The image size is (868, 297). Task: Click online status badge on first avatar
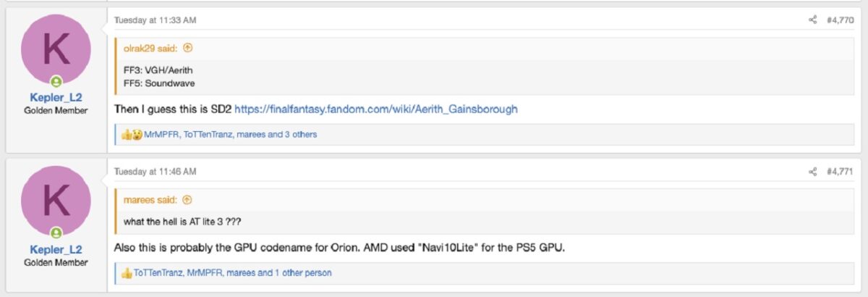[56, 82]
